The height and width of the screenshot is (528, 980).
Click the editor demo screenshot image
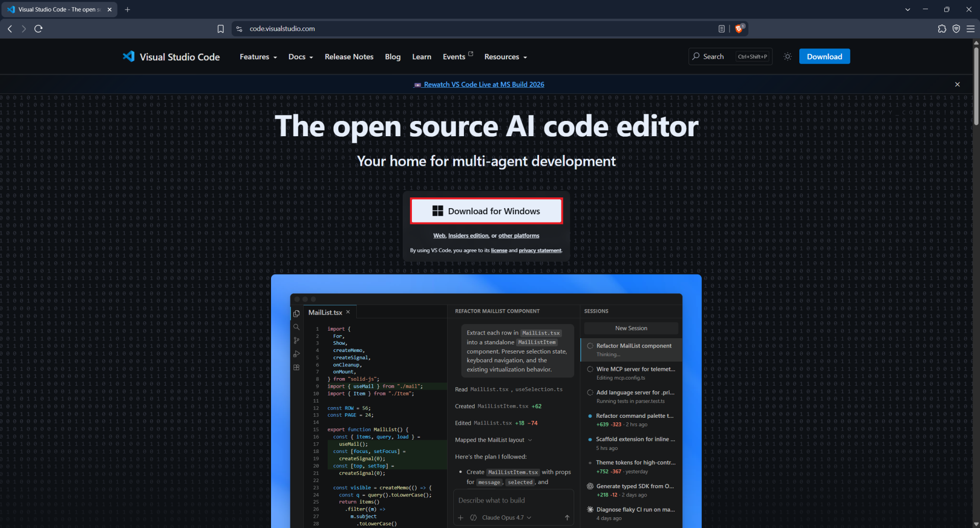pos(486,401)
